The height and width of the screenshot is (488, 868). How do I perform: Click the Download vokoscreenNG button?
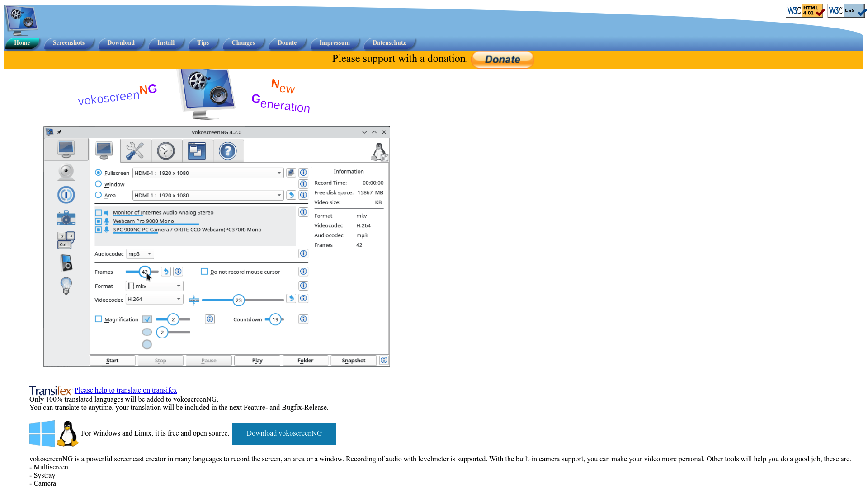[284, 434]
